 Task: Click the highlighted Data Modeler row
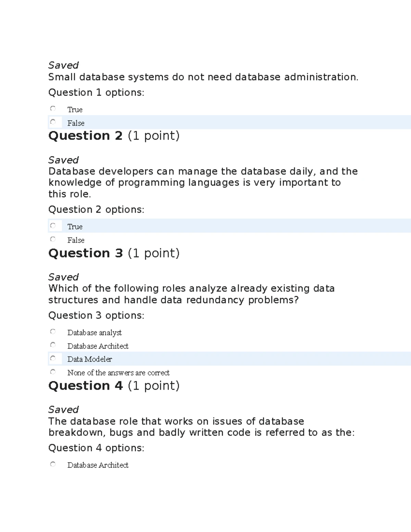[229, 359]
